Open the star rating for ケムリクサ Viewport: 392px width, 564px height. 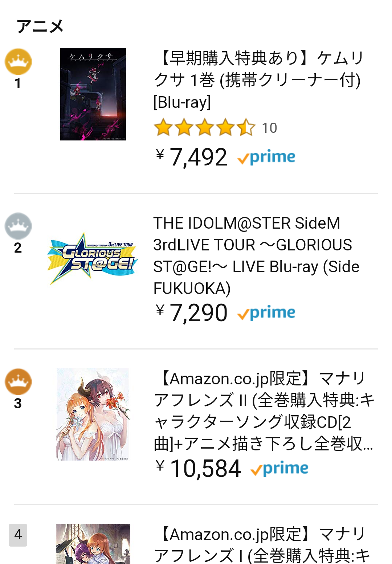coord(205,128)
